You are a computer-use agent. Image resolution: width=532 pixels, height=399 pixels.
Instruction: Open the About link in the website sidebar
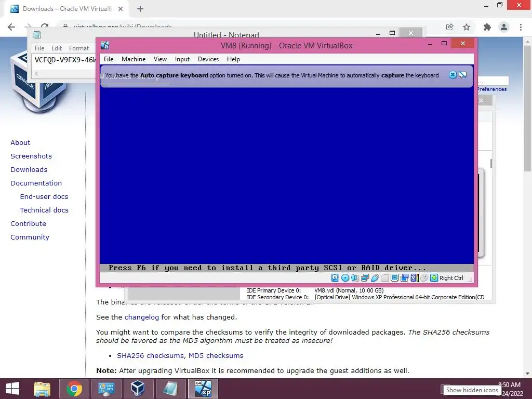coord(20,142)
